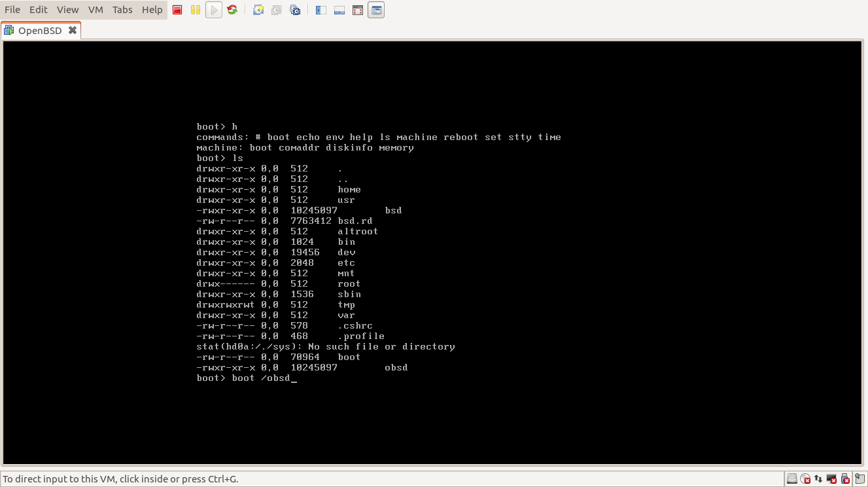868x487 pixels.
Task: Click the disconnected USB device icon
Action: click(x=844, y=478)
